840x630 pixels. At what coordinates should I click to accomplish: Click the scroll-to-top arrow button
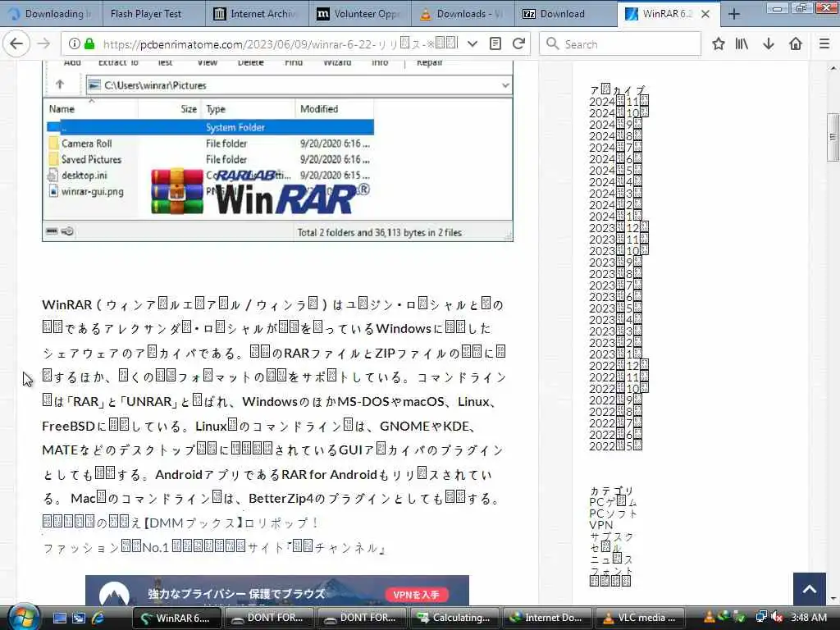click(810, 589)
